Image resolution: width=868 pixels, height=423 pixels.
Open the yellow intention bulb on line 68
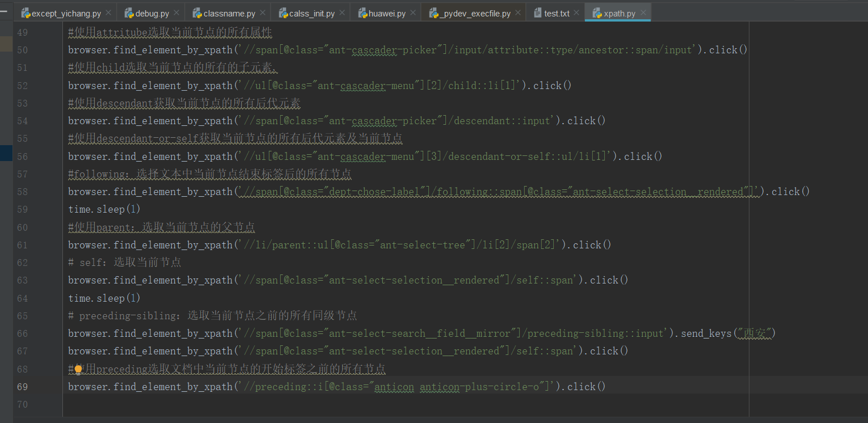pyautogui.click(x=78, y=369)
